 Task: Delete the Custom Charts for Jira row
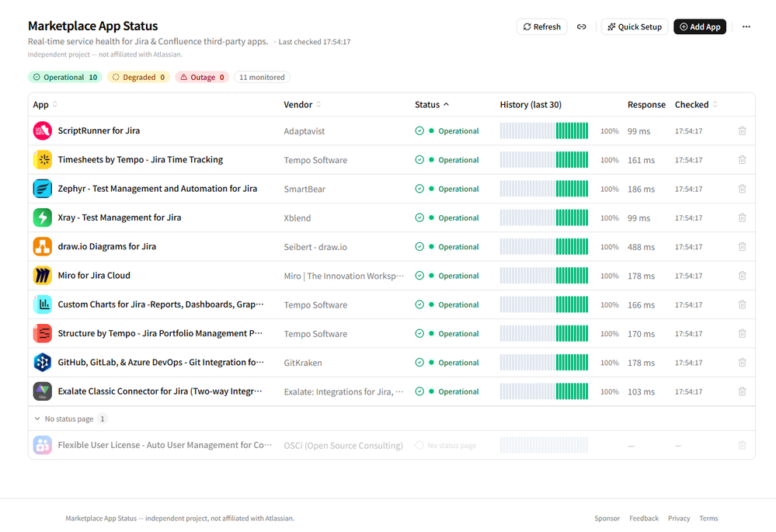[743, 304]
